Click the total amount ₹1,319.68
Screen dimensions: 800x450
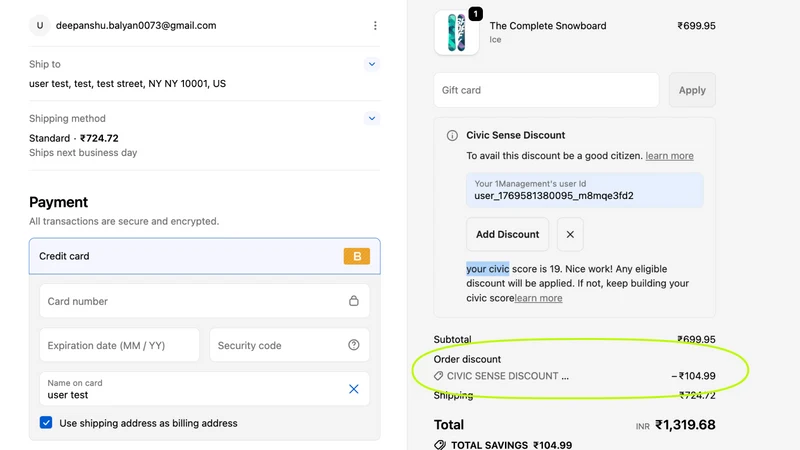pyautogui.click(x=685, y=424)
